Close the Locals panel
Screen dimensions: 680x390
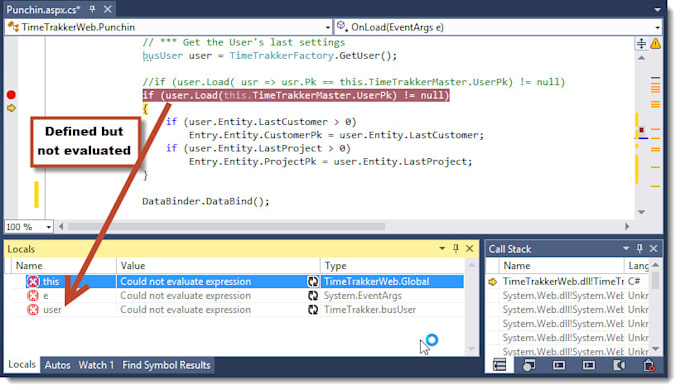coord(470,248)
